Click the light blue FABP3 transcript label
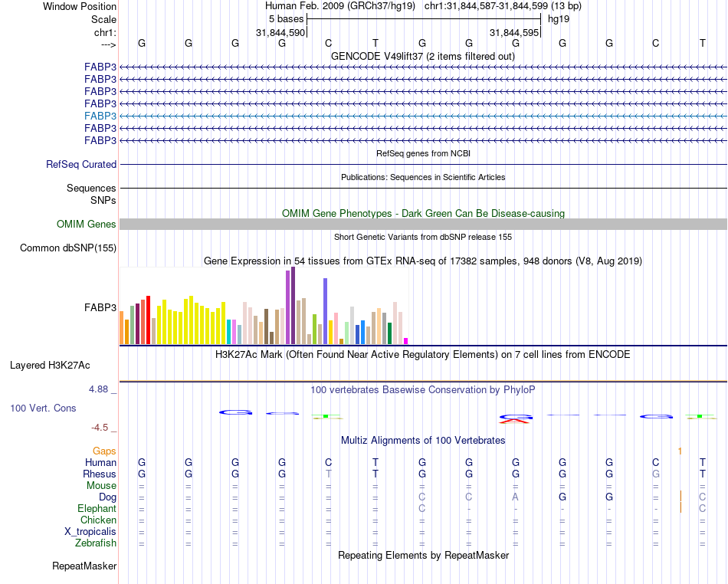The image size is (728, 584). point(100,116)
